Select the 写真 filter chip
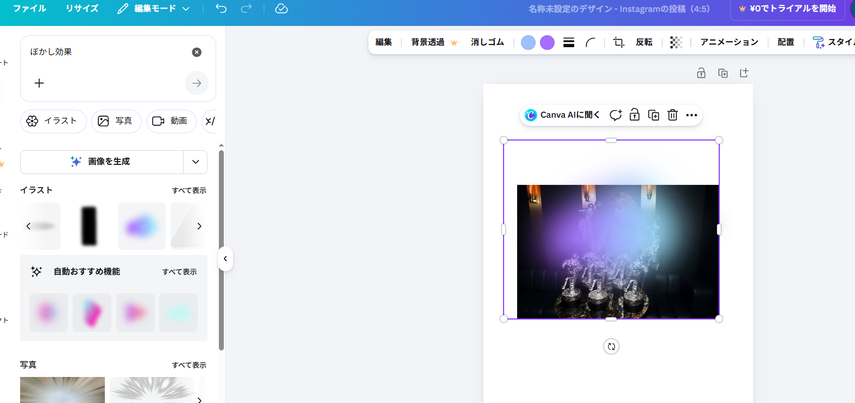The height and width of the screenshot is (403, 855). point(116,121)
